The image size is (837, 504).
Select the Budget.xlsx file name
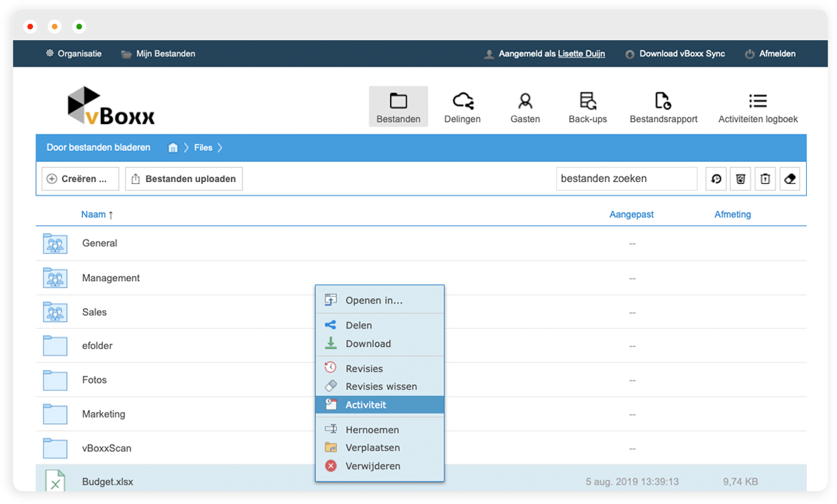pos(108,482)
